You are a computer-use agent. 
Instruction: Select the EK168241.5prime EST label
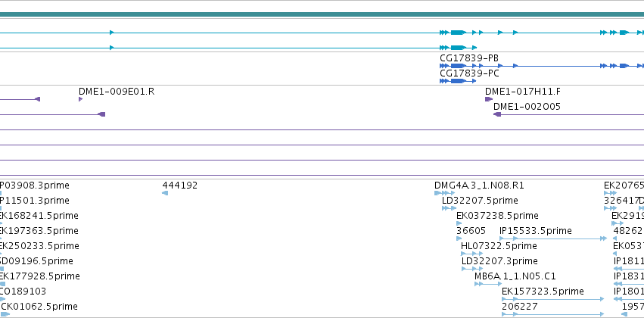pos(39,216)
